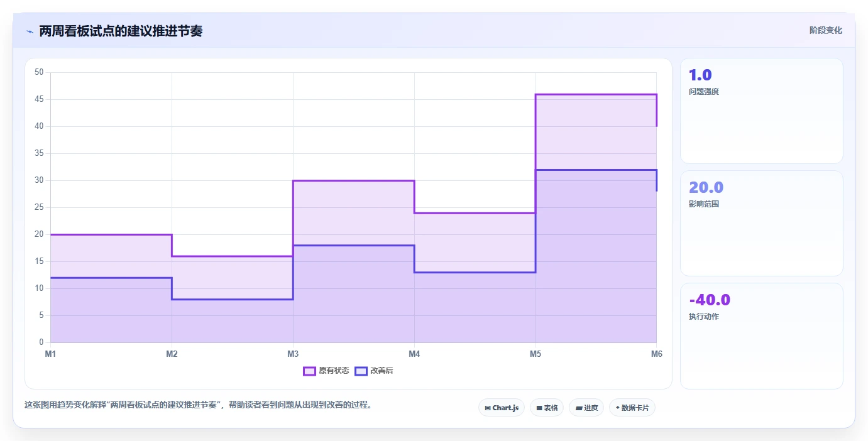Viewport: 868px width, 441px height.
Task: Select the 进度 tag chip
Action: 586,408
